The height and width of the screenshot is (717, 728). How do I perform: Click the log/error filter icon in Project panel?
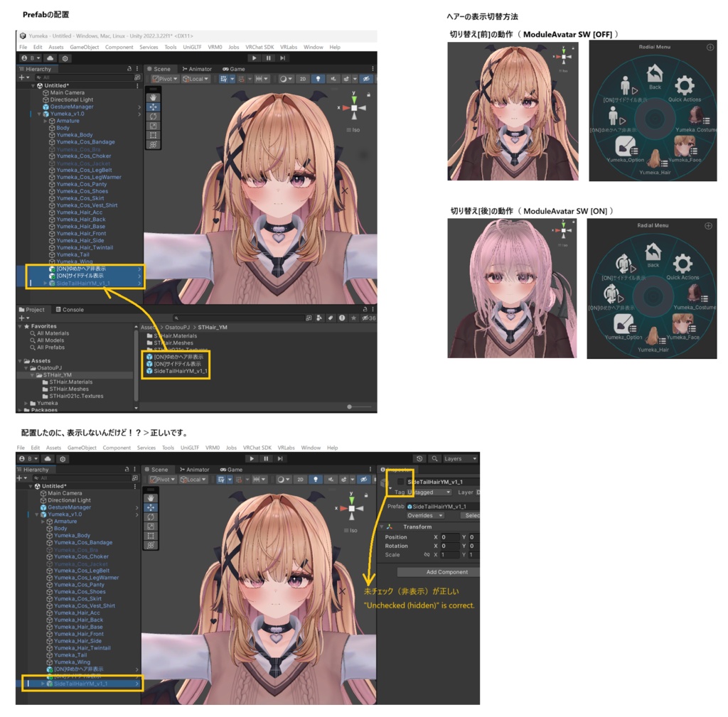(x=342, y=318)
